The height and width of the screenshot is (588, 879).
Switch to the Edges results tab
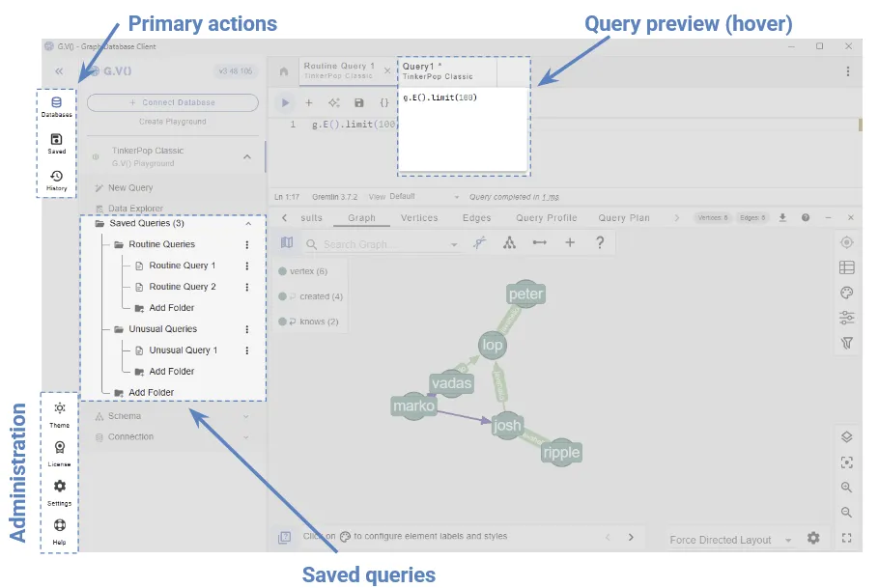tap(476, 218)
